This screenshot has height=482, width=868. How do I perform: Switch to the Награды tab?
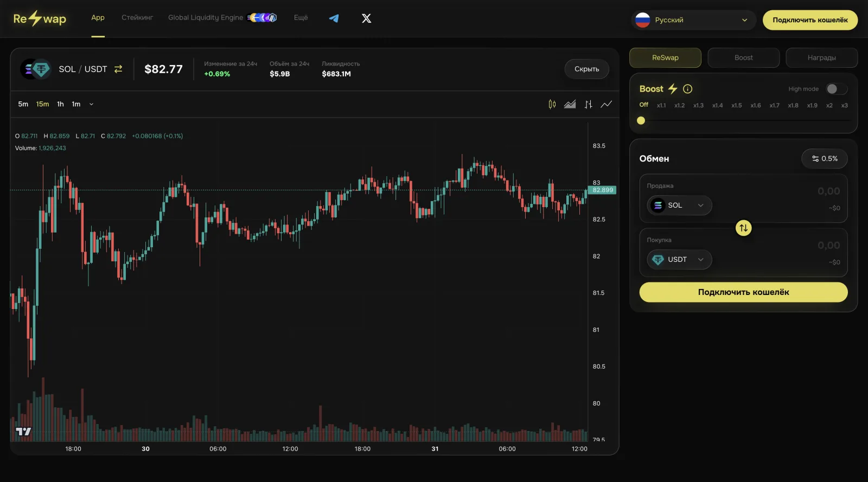(822, 57)
